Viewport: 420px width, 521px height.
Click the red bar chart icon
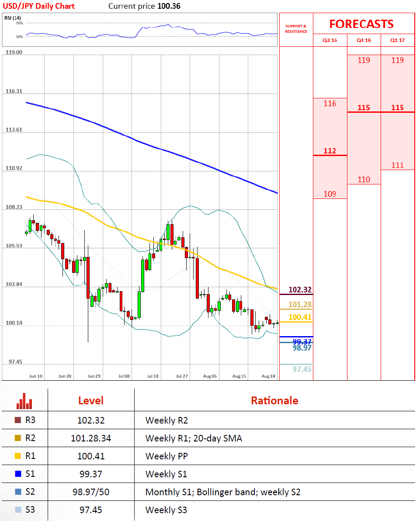(x=24, y=401)
